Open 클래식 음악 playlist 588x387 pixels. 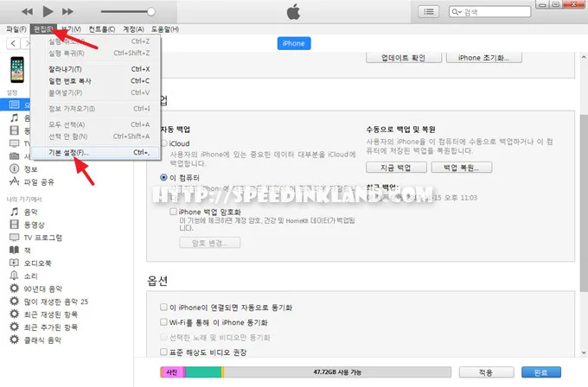[42, 339]
